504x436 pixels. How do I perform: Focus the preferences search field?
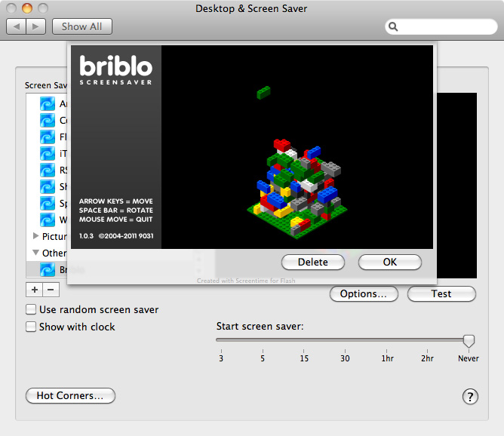coord(441,26)
